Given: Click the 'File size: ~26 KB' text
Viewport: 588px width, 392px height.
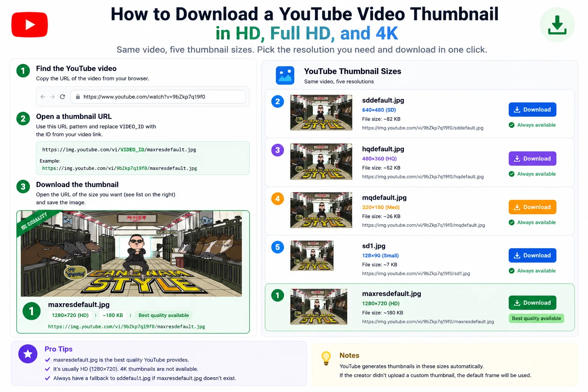Looking at the screenshot, I should (381, 216).
